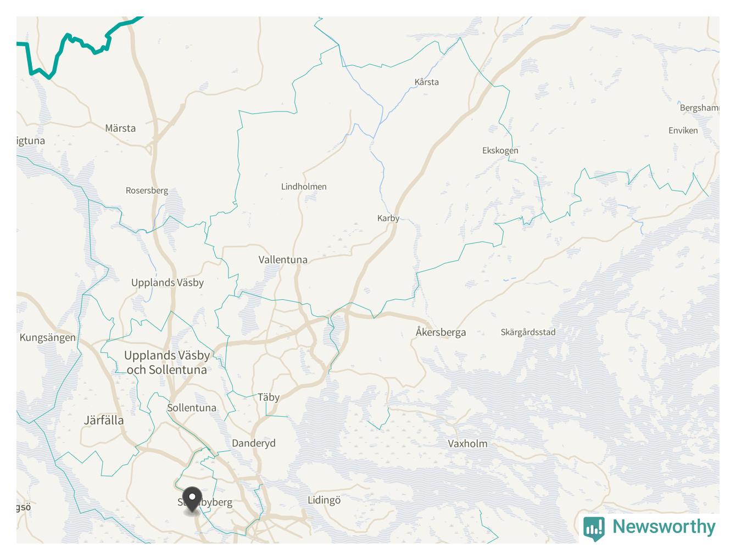
Task: Select the Täby label on map
Action: [269, 397]
